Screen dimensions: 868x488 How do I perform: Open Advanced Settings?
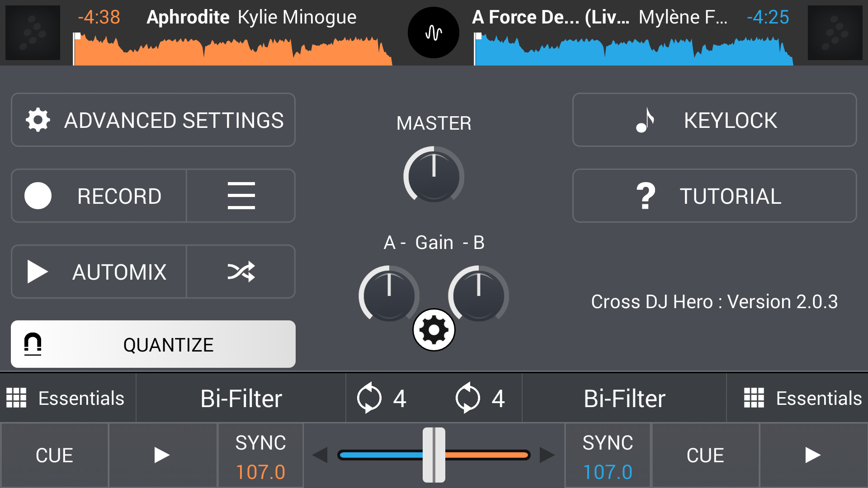[x=153, y=120]
